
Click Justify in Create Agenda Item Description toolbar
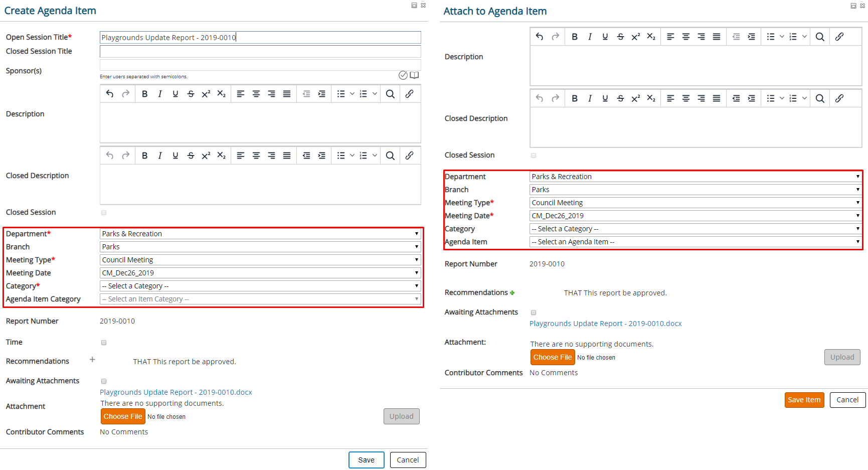287,94
